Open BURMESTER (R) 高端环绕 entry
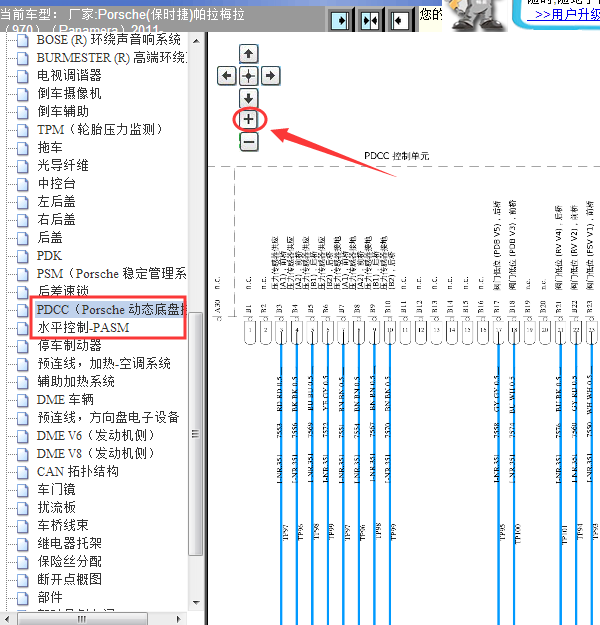The image size is (600, 625). pyautogui.click(x=112, y=58)
